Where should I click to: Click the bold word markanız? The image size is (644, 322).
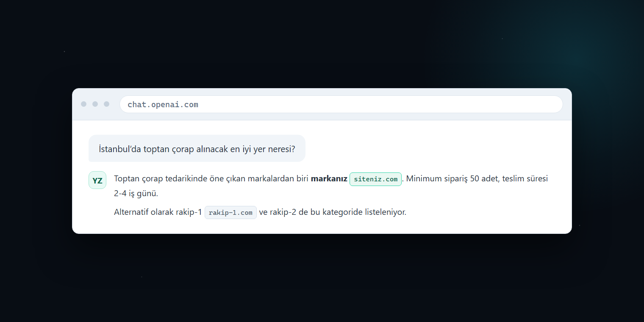[x=329, y=179]
